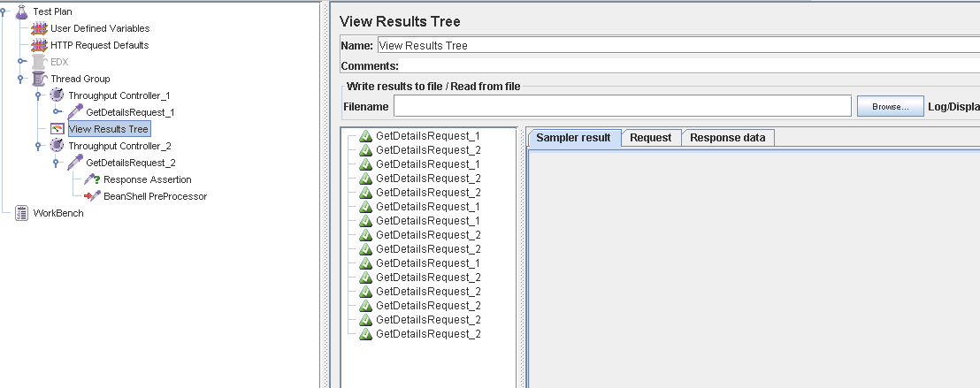Select the Response Assertion icon
The image size is (980, 388).
pos(92,180)
